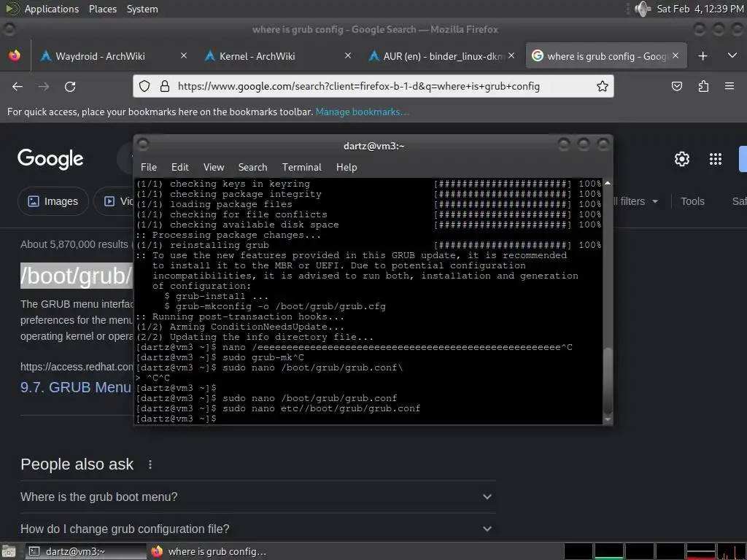The width and height of the screenshot is (747, 560).
Task: Open Google settings gear icon
Action: pos(682,158)
